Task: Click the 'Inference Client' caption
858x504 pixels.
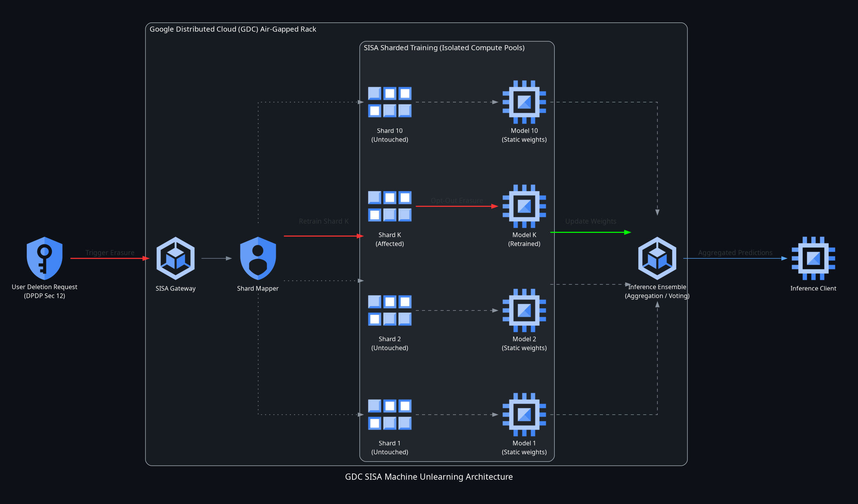Action: (814, 288)
